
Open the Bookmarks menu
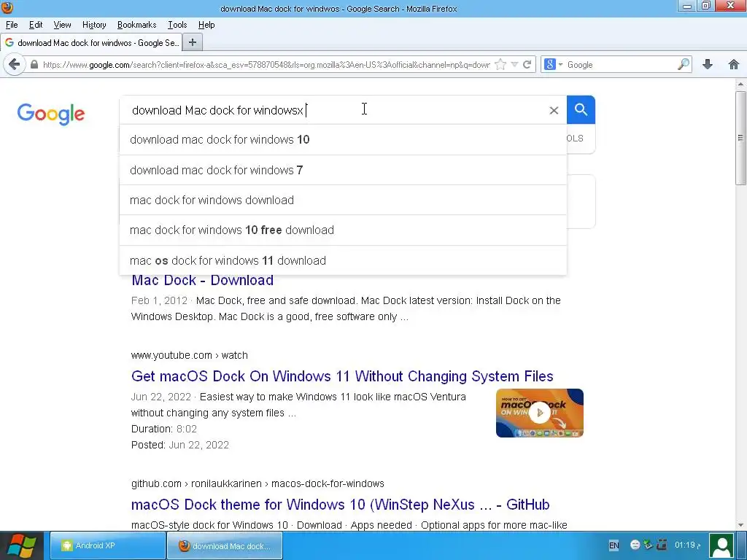click(136, 25)
